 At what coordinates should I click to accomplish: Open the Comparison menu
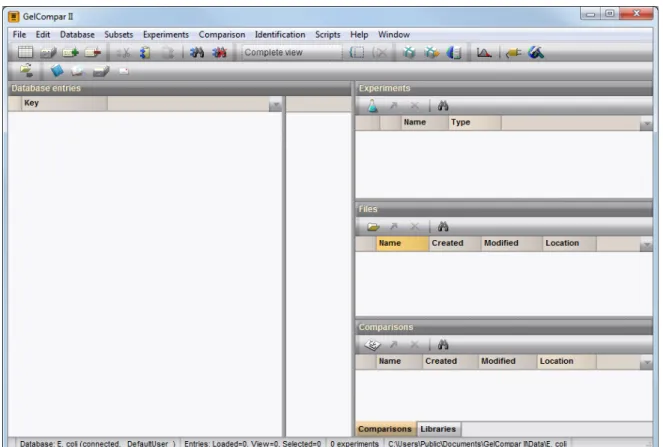click(x=222, y=35)
